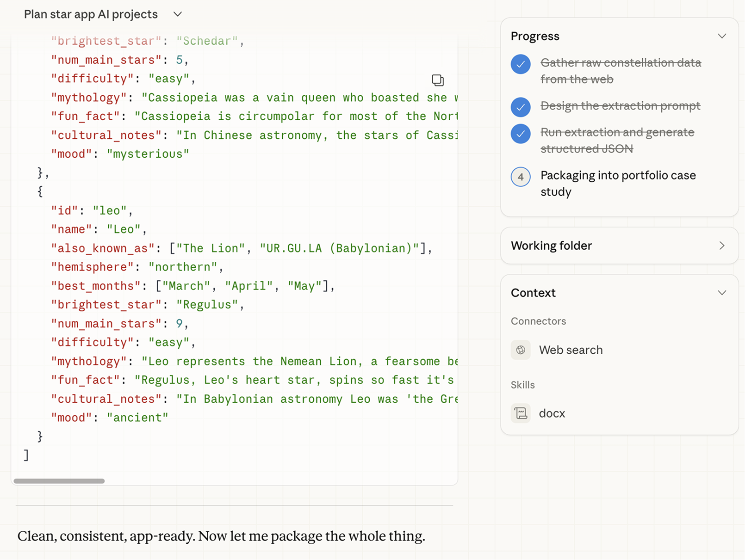Expand the Working folder panel arrow
745x560 pixels.
[721, 246]
